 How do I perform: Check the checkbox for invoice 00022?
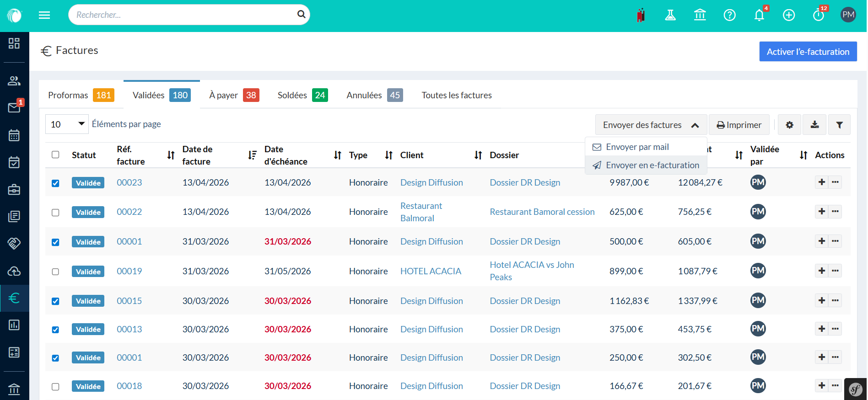click(x=55, y=213)
